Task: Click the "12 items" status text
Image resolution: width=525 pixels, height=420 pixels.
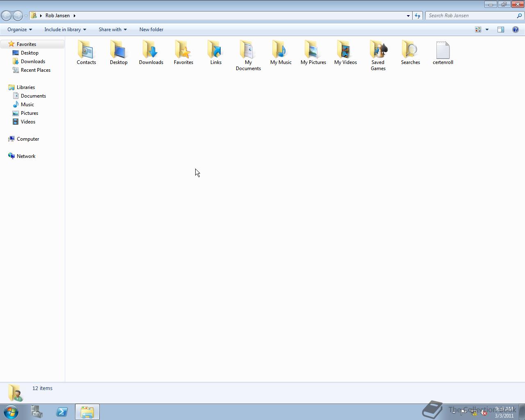Action: point(42,388)
